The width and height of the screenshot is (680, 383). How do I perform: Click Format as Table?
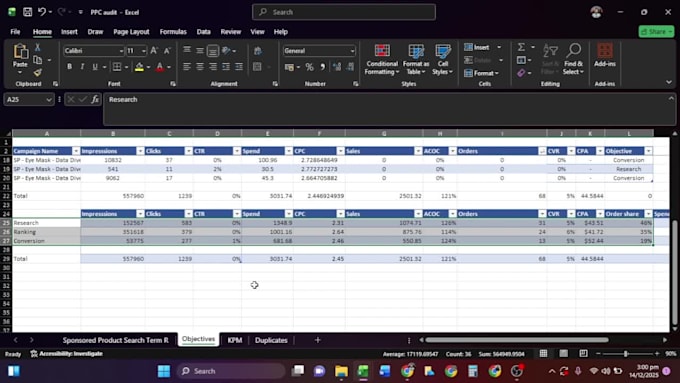[x=415, y=59]
